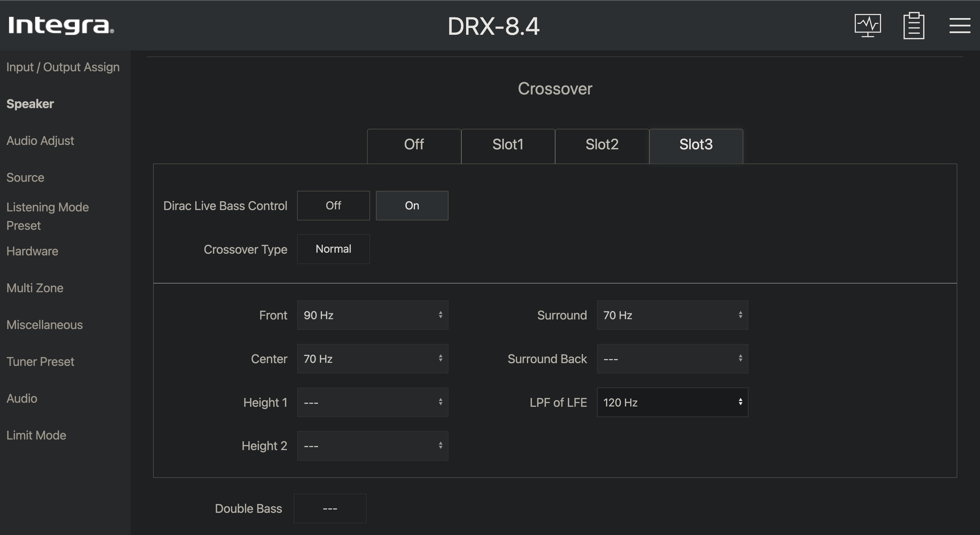Image resolution: width=980 pixels, height=535 pixels.
Task: Go to Source settings
Action: [25, 178]
